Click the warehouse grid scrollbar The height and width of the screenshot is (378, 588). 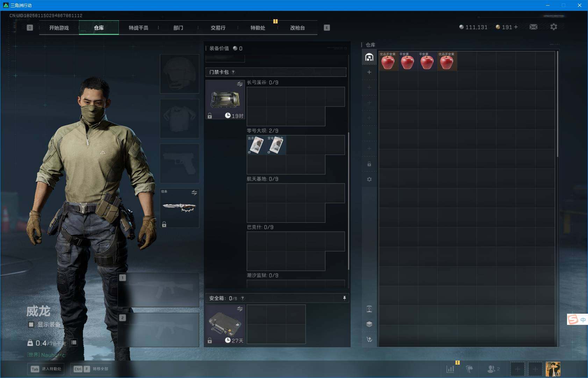(x=557, y=104)
